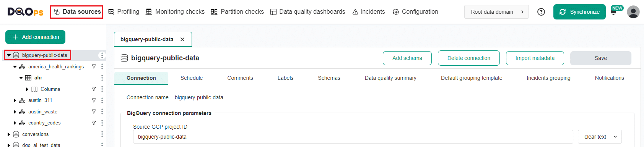Select the austin_311 schema
644x147 pixels.
pyautogui.click(x=40, y=100)
